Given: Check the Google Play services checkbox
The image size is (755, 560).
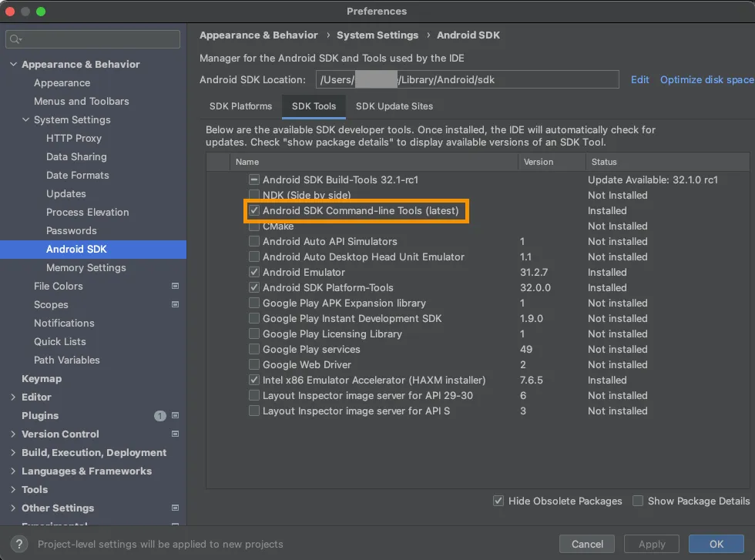Looking at the screenshot, I should tap(253, 349).
